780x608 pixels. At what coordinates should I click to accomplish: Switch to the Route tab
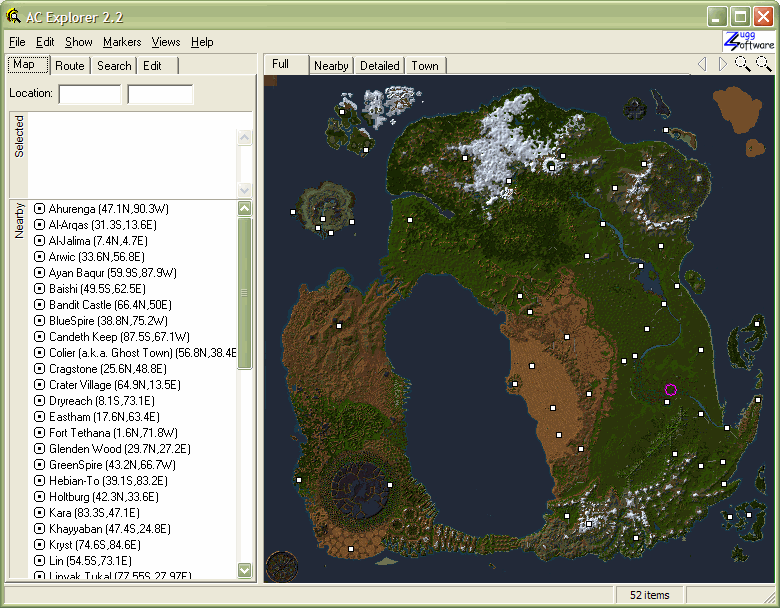pyautogui.click(x=70, y=66)
